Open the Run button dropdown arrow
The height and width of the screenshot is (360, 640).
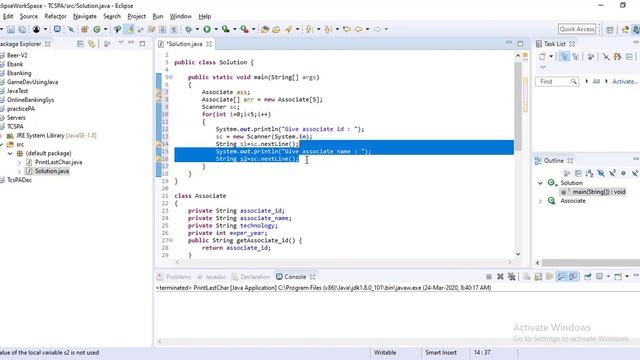point(216,29)
